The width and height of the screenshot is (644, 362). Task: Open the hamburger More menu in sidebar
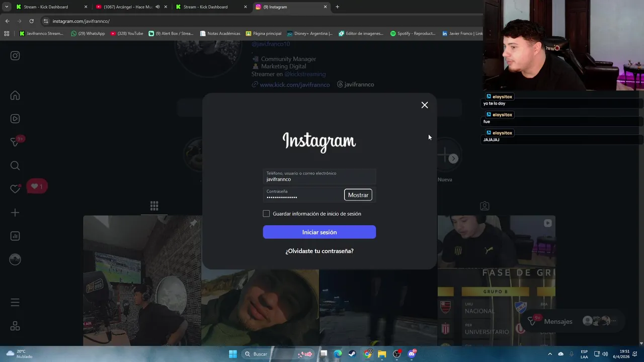pos(15,303)
